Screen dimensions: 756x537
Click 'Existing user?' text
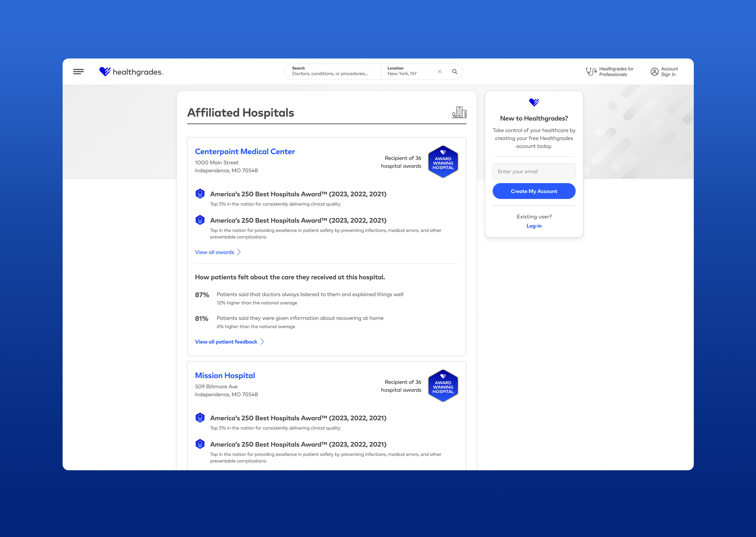534,217
